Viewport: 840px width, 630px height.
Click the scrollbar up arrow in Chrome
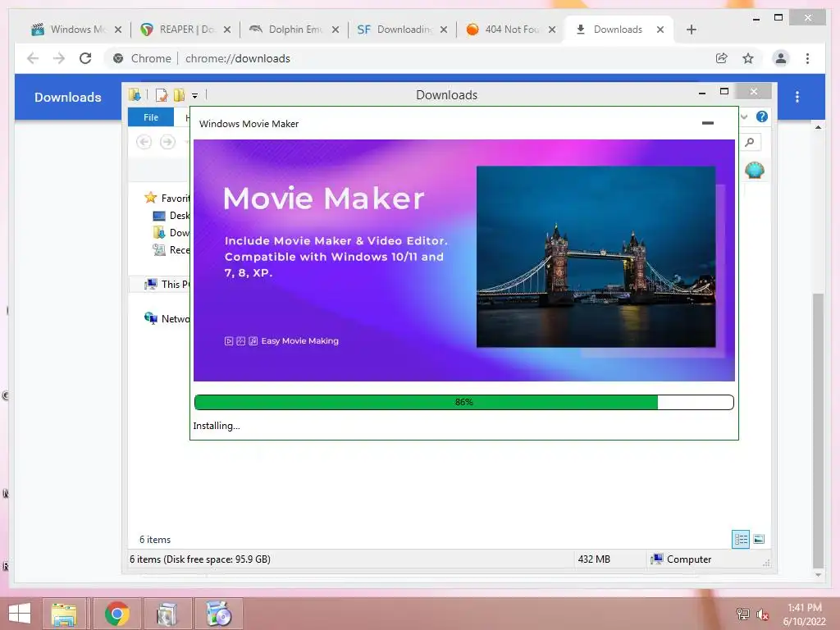tap(818, 127)
